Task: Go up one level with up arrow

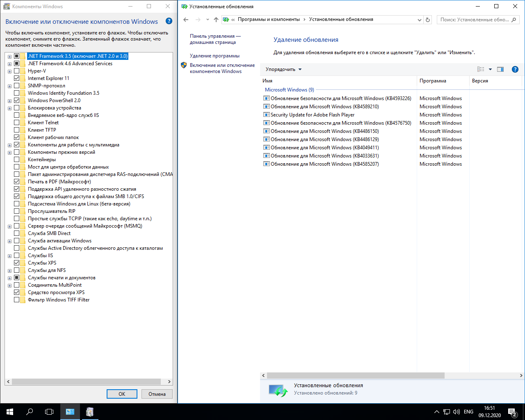Action: tap(216, 20)
